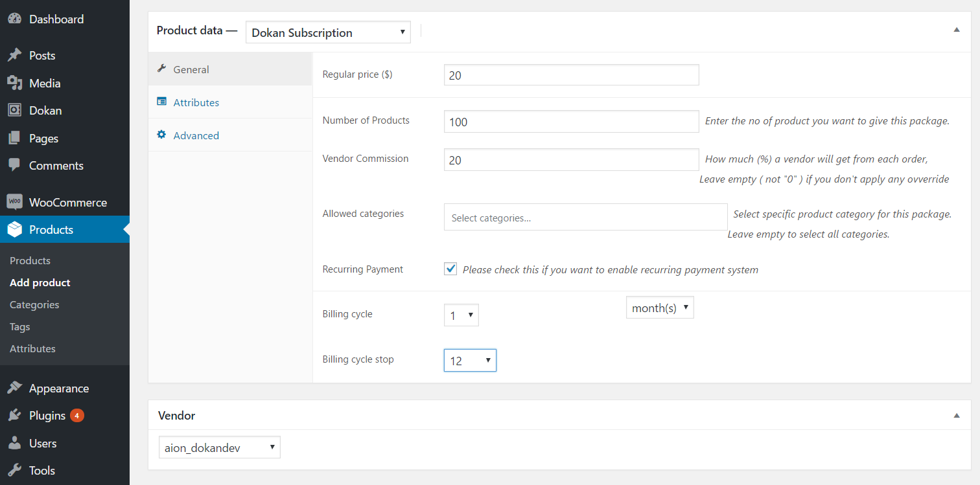
Task: Switch to the General product tab
Action: coord(230,69)
